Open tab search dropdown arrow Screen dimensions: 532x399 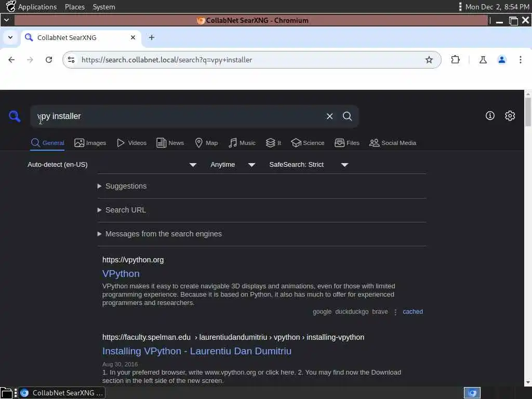(x=10, y=37)
